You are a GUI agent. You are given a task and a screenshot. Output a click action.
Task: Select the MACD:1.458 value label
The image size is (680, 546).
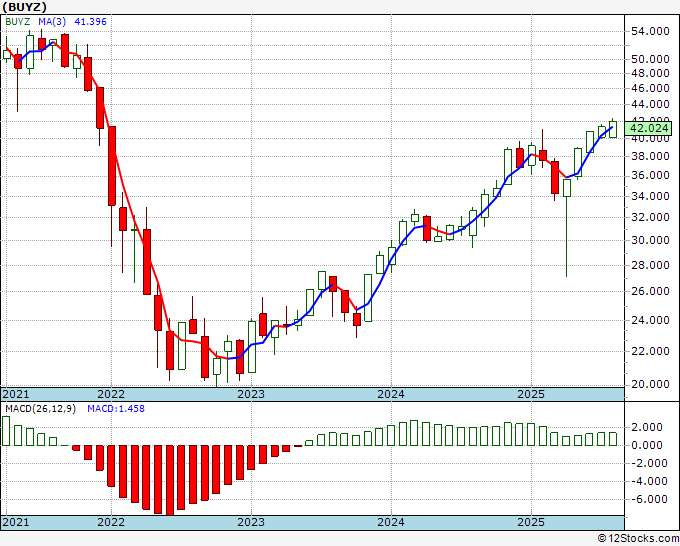pyautogui.click(x=116, y=409)
